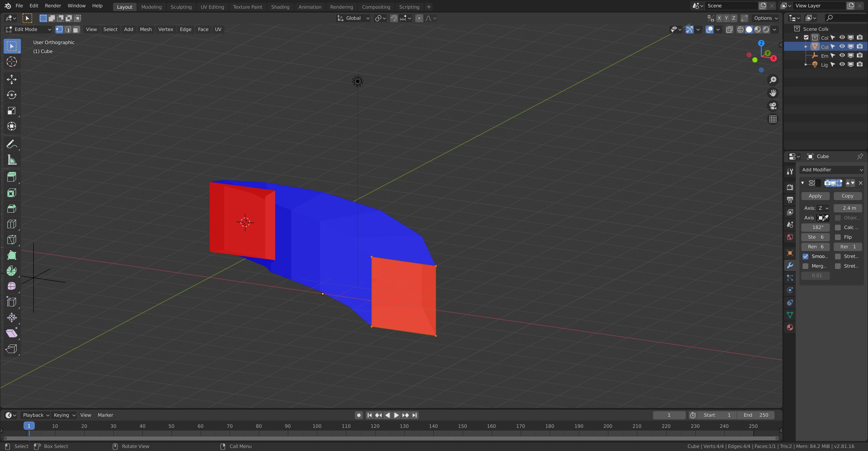Click the Apply modifier button
This screenshot has height=451, width=868.
(x=815, y=196)
